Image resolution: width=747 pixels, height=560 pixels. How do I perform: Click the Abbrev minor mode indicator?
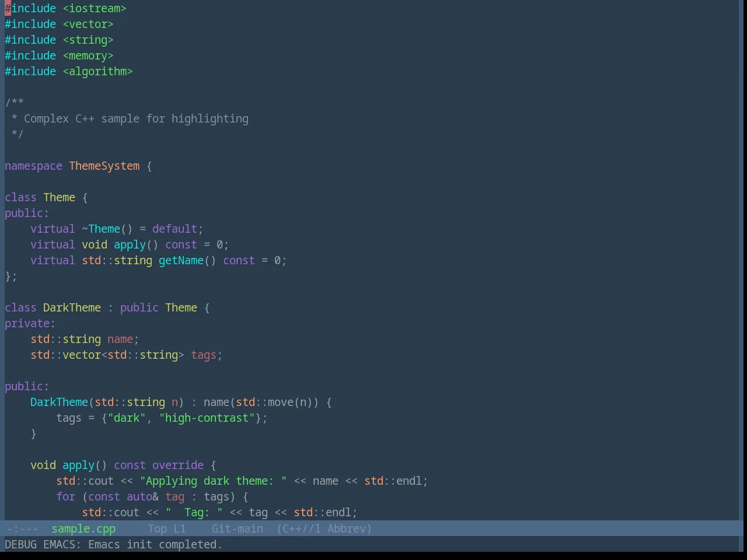click(349, 529)
